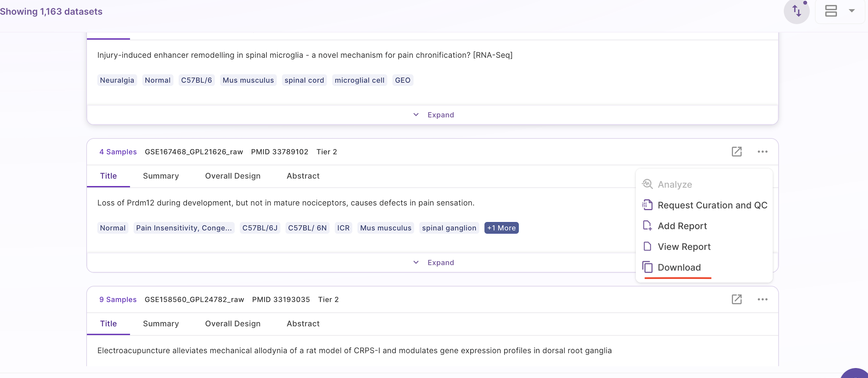Open Abstract tab of GSE167468 dataset
868x378 pixels.
tap(303, 176)
